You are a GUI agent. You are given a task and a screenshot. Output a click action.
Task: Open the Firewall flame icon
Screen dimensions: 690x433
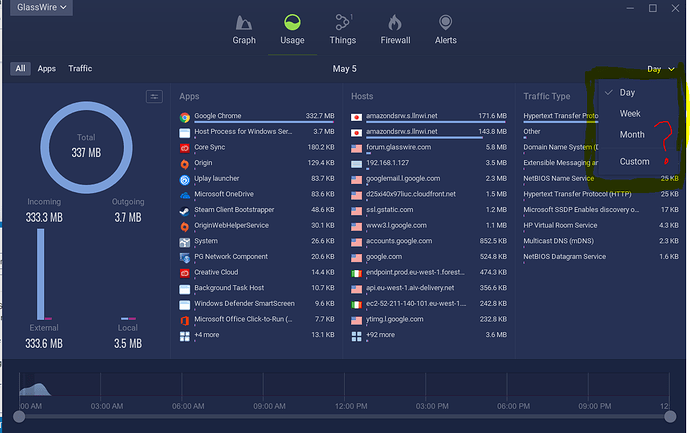(x=395, y=22)
